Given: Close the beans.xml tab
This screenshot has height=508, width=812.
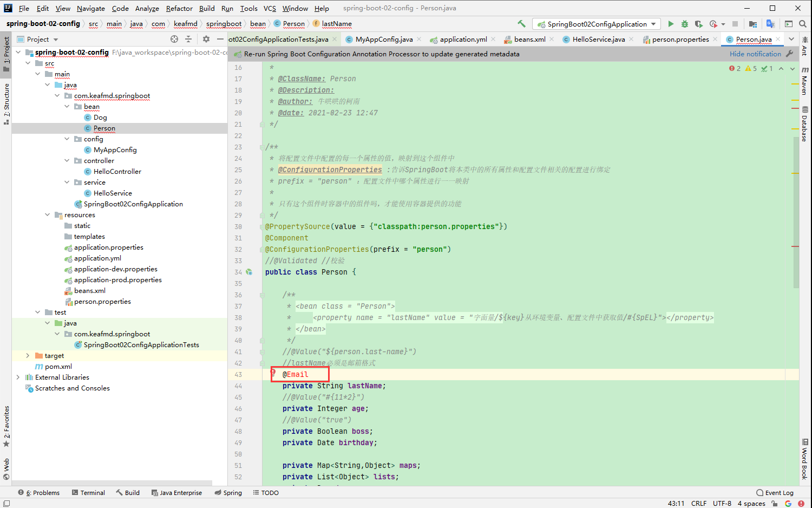Looking at the screenshot, I should point(552,39).
